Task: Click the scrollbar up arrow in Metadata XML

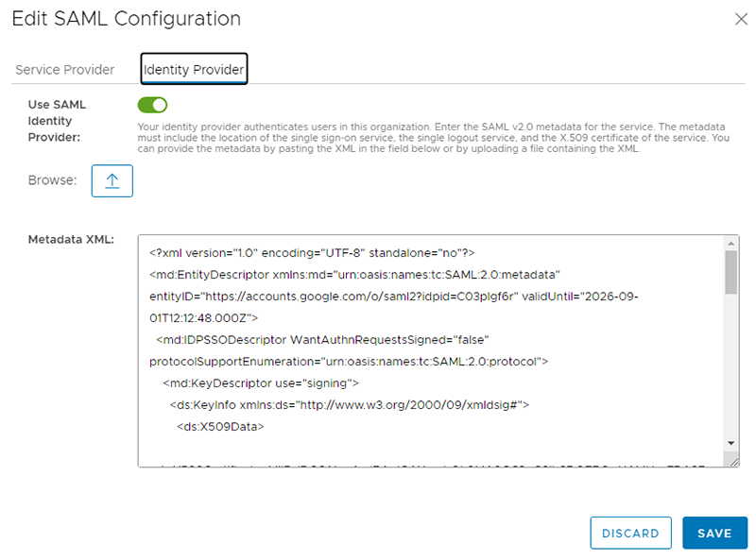Action: [x=730, y=244]
